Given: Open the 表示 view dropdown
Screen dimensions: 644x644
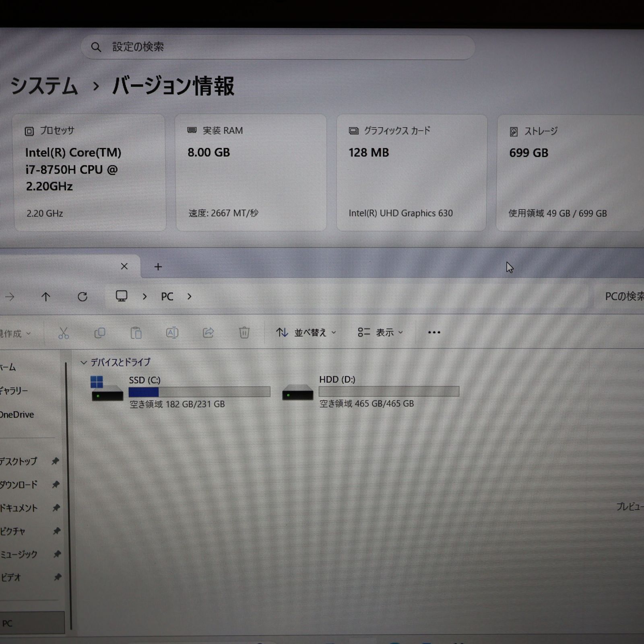Looking at the screenshot, I should click(x=380, y=332).
